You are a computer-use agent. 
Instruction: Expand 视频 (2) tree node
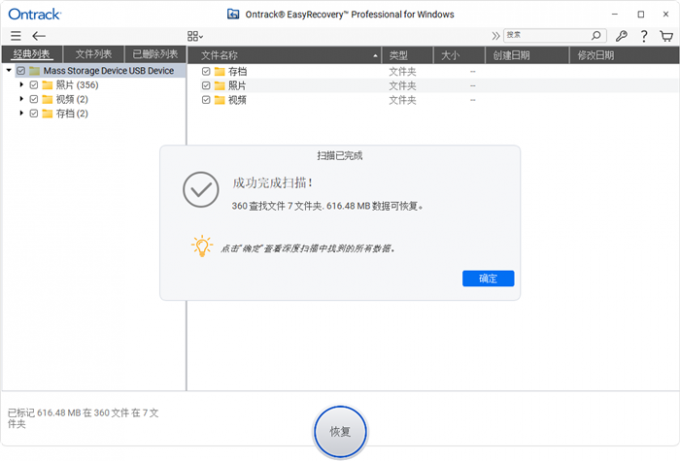click(21, 99)
